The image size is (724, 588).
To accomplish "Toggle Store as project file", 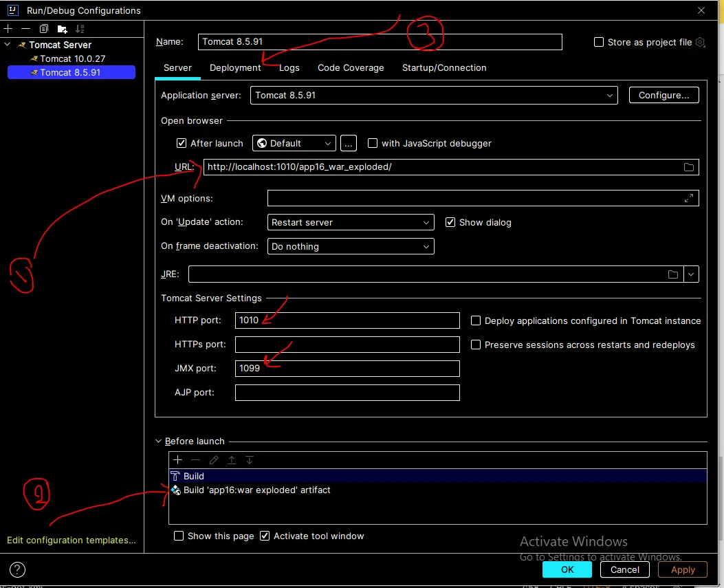I will [x=599, y=42].
